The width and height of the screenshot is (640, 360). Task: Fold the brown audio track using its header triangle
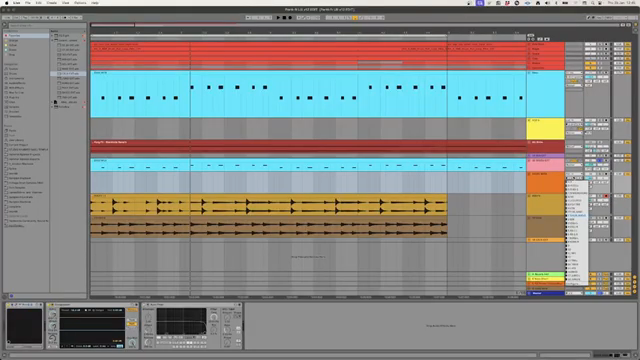tap(529, 218)
